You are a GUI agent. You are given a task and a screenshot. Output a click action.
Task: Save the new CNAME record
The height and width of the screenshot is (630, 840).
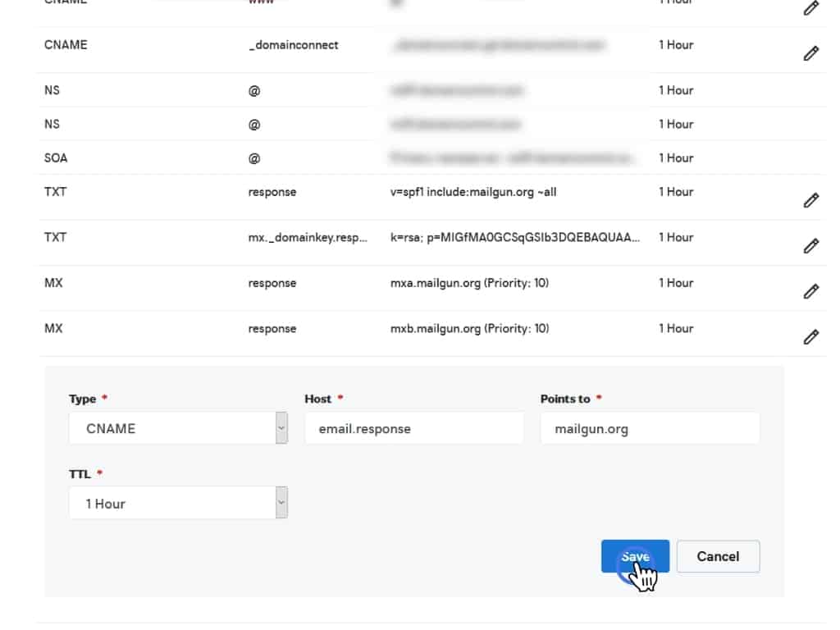click(x=635, y=556)
